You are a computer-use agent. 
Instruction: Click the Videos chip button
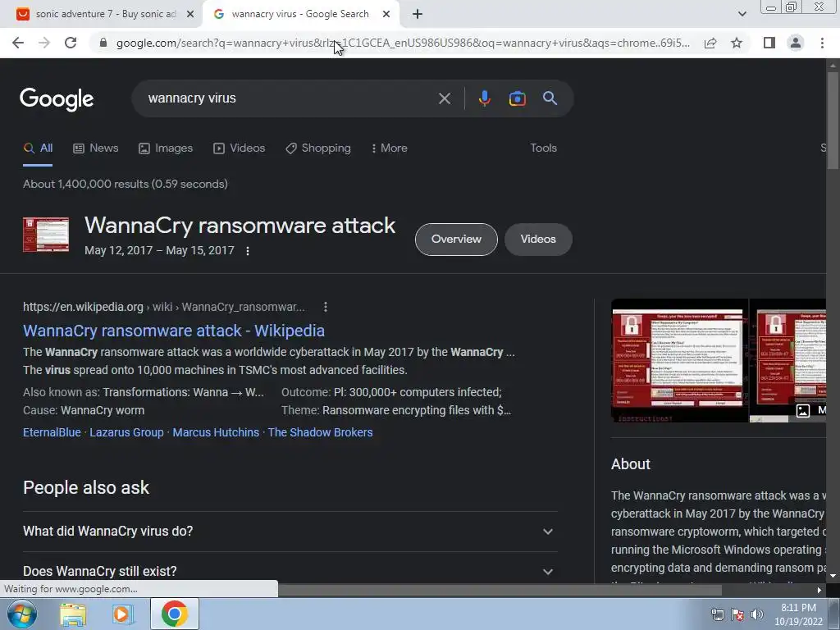tap(538, 240)
